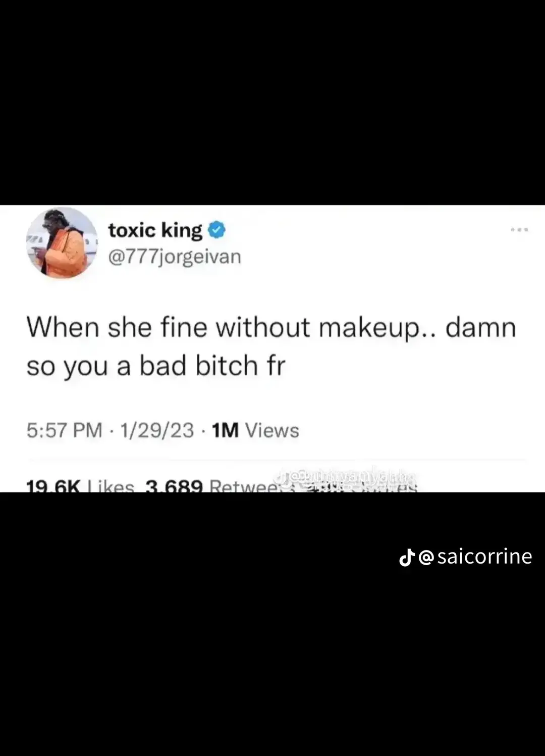This screenshot has width=545, height=756.
Task: Open the three-dot more options menu
Action: tap(519, 230)
